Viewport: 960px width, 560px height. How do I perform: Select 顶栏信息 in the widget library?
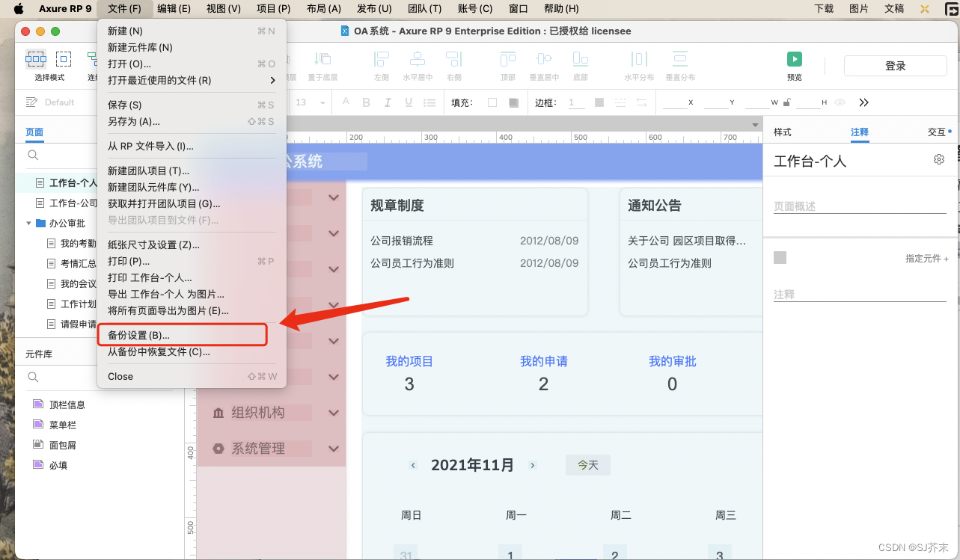click(67, 404)
